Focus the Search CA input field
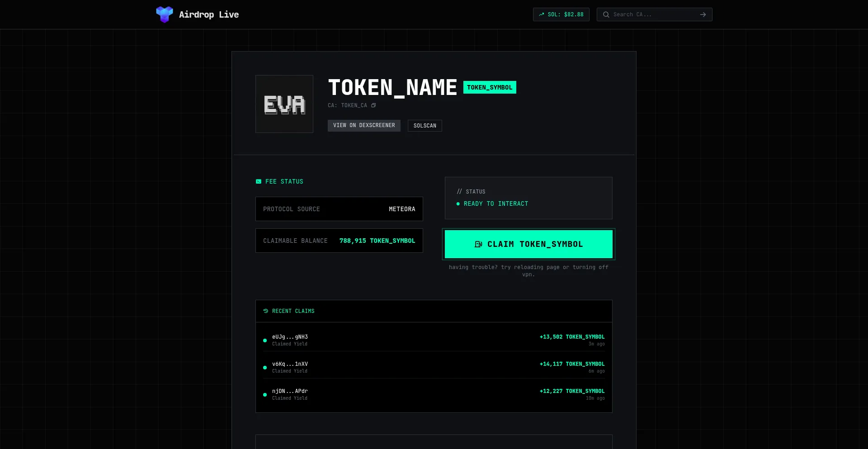Image resolution: width=868 pixels, height=449 pixels. coord(654,14)
